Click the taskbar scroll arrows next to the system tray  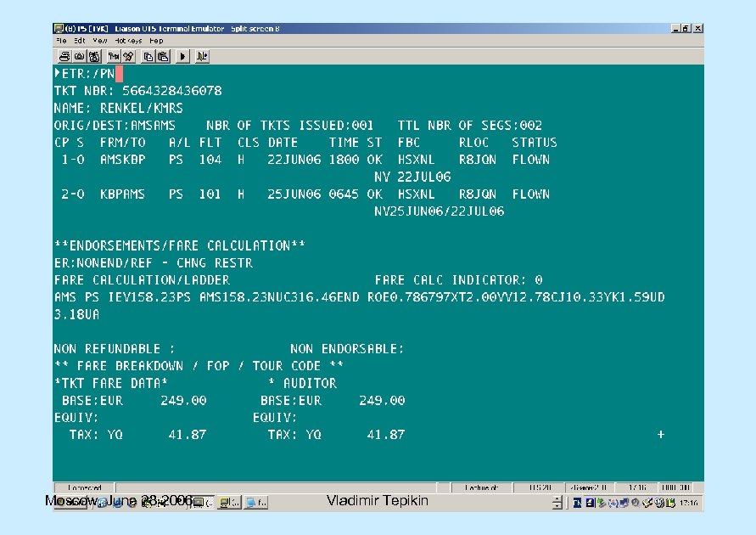click(x=557, y=503)
